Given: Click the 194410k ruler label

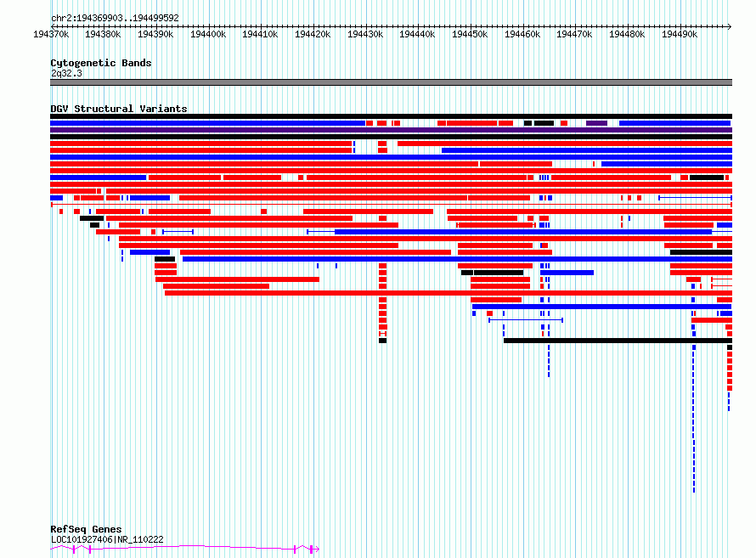Looking at the screenshot, I should [x=260, y=34].
